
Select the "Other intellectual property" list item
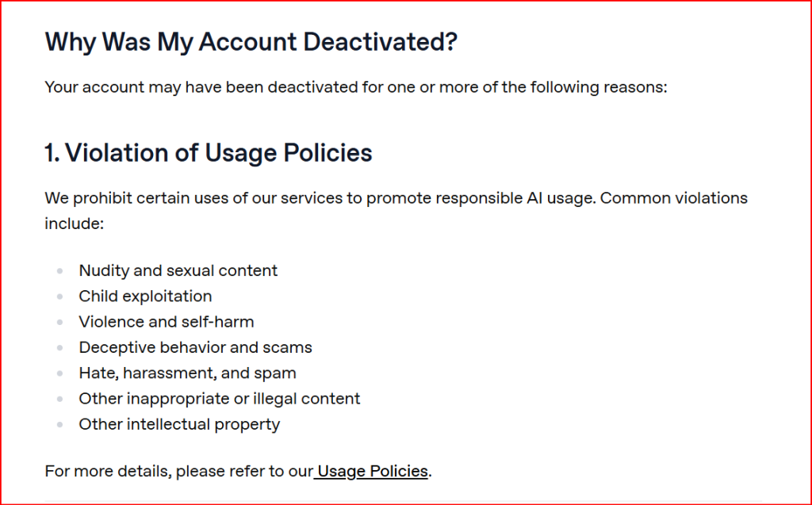[x=179, y=424]
